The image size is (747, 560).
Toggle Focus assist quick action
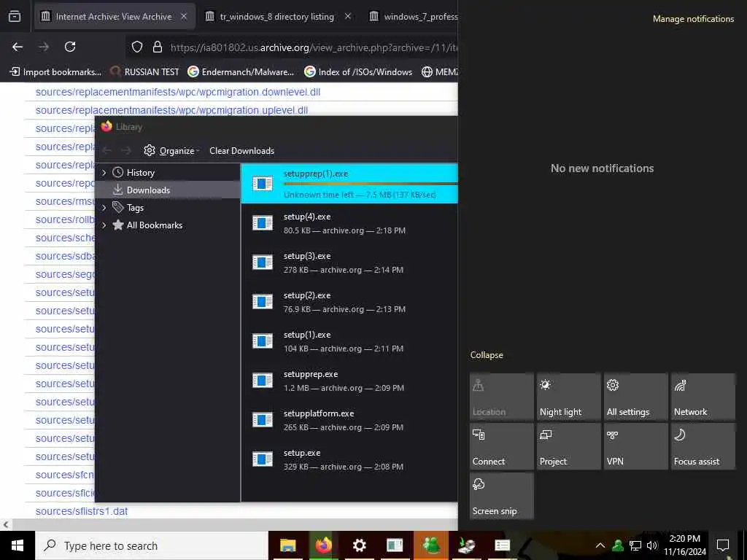point(703,446)
